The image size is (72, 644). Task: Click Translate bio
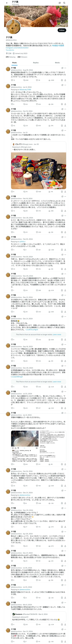point(10,50)
